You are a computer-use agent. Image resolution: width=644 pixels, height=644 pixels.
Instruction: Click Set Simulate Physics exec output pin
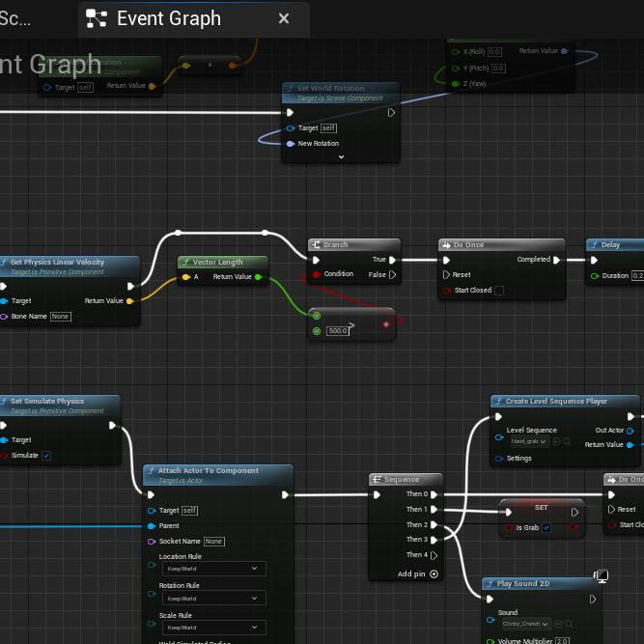(x=112, y=425)
